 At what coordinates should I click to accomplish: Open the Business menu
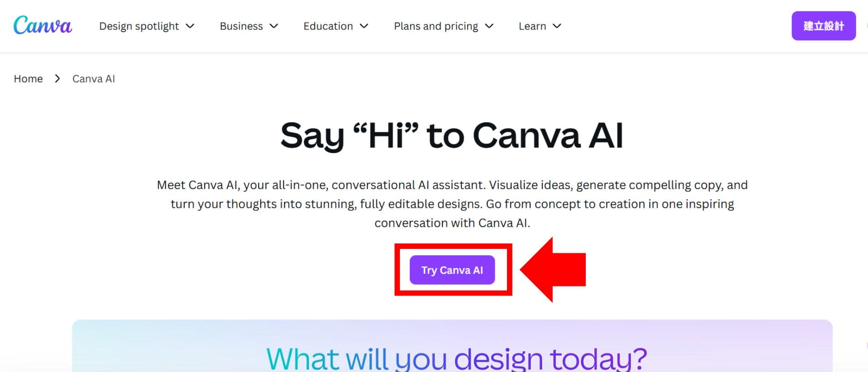[241, 26]
